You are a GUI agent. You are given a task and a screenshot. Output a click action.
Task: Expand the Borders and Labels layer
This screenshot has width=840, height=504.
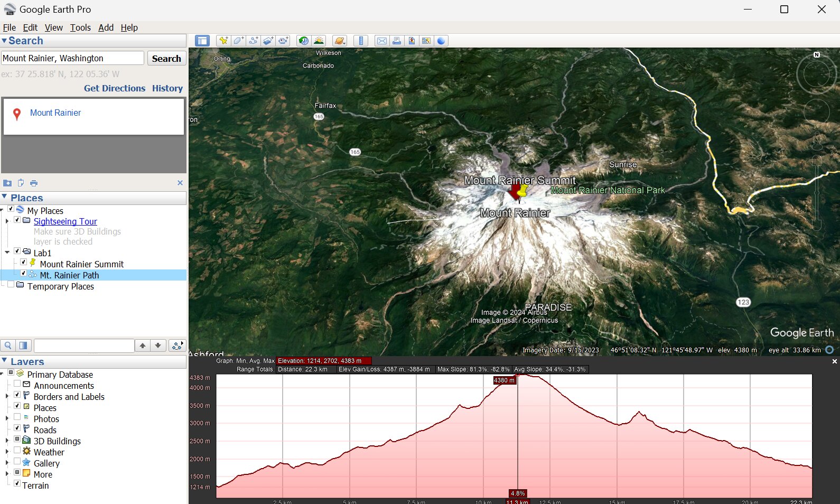point(7,396)
